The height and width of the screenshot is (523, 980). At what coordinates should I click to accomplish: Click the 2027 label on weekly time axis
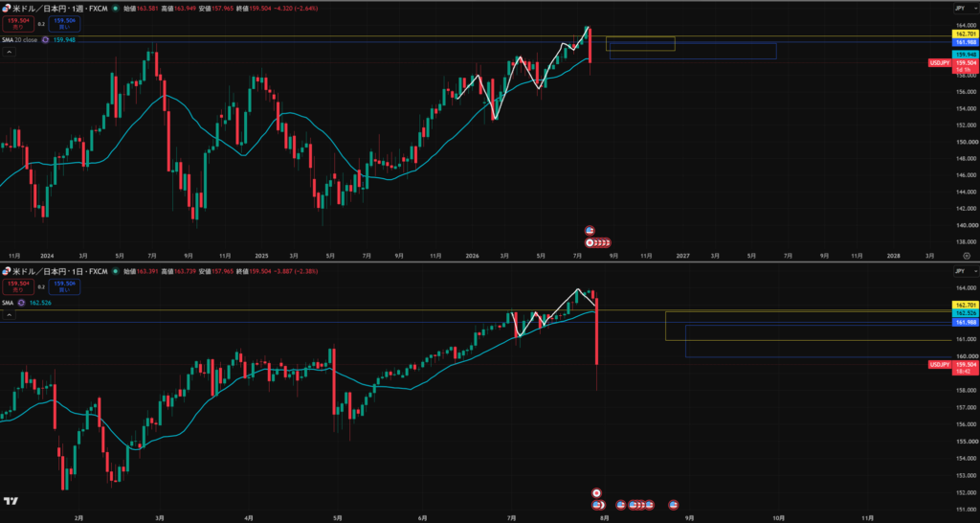pos(682,255)
